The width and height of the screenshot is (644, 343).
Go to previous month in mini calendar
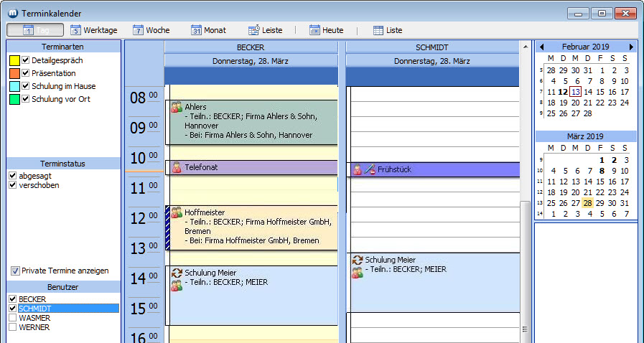point(541,47)
